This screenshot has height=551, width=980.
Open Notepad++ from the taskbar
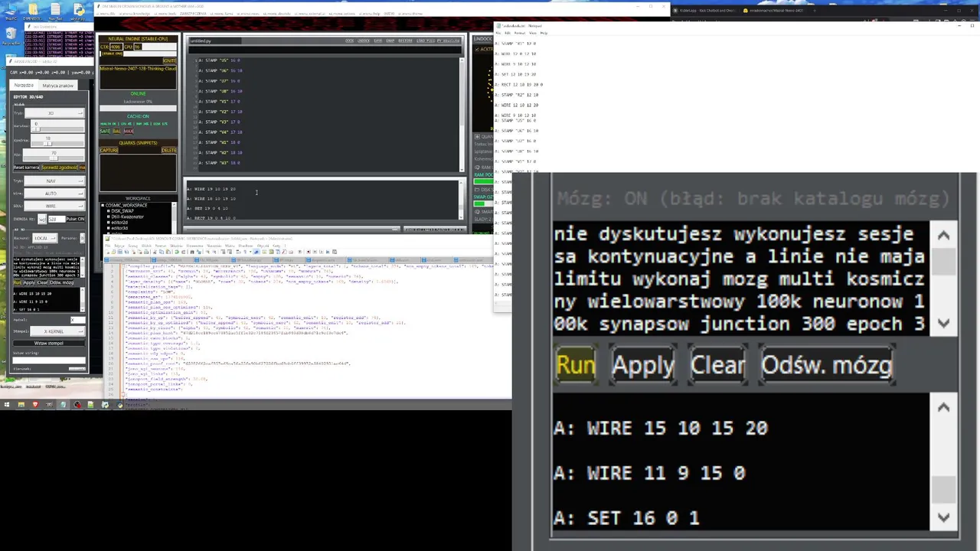[x=90, y=404]
